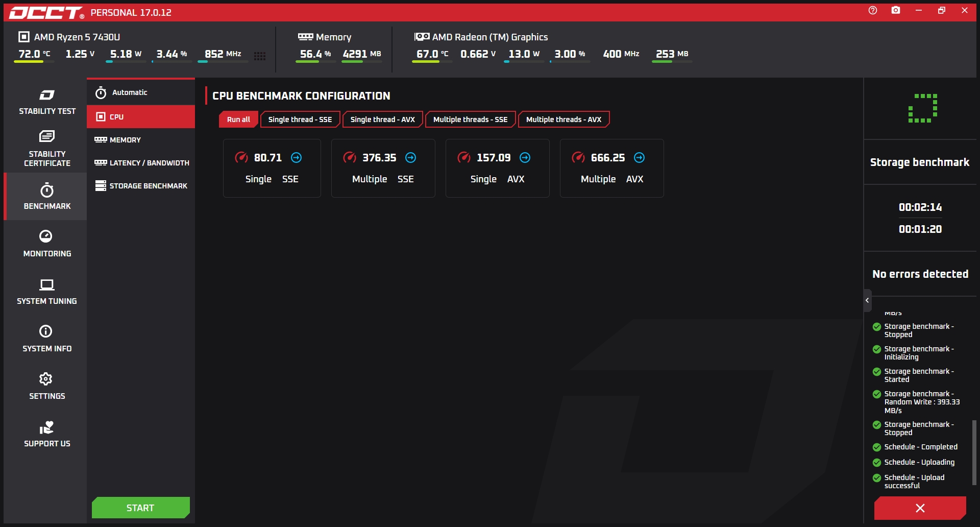Select Latency / Bandwidth benchmark
The image size is (980, 527).
point(141,163)
